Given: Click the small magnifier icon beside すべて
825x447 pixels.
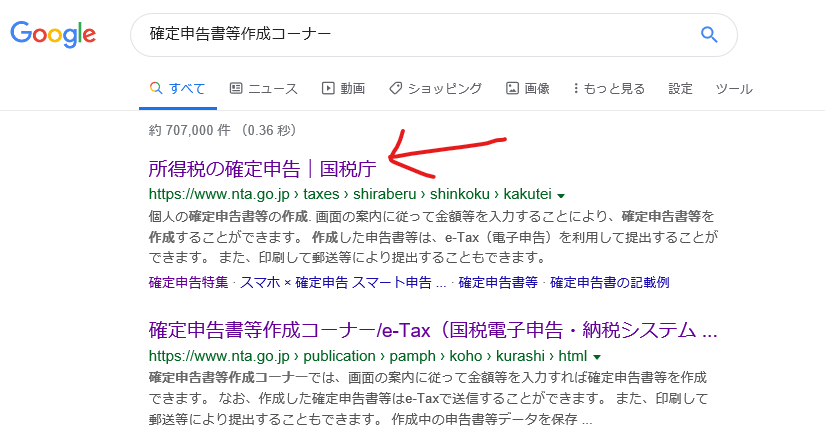Looking at the screenshot, I should pyautogui.click(x=156, y=88).
